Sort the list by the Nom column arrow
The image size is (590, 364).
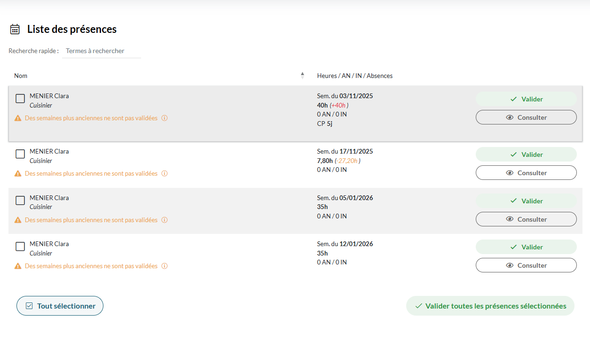(x=302, y=76)
